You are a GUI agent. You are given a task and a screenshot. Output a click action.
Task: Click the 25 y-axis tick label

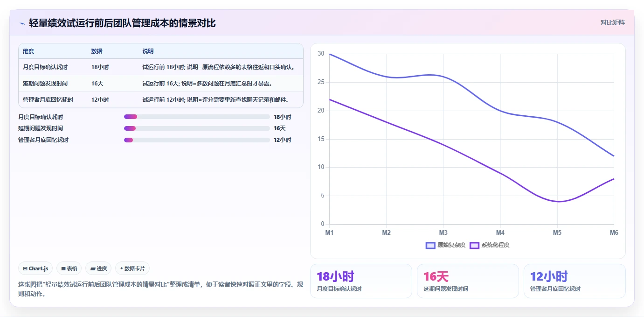pos(321,82)
